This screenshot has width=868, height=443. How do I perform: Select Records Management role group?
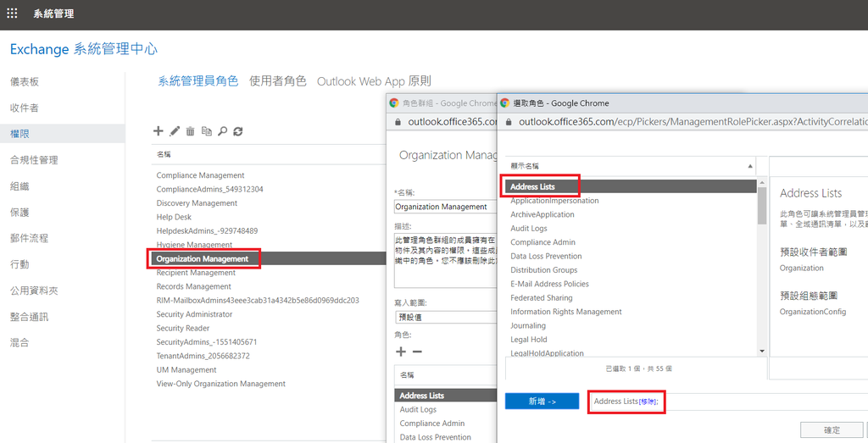tap(194, 286)
